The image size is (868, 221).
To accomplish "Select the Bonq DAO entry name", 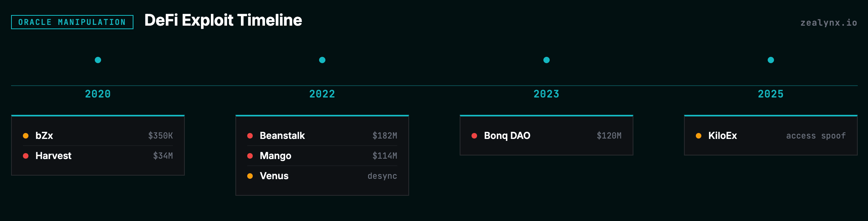I will [x=507, y=136].
